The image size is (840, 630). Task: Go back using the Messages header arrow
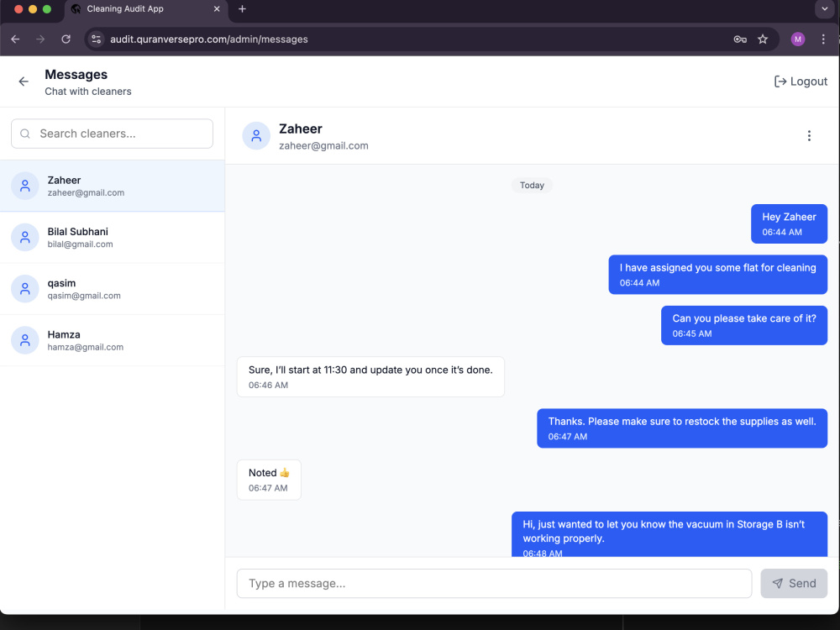(23, 81)
